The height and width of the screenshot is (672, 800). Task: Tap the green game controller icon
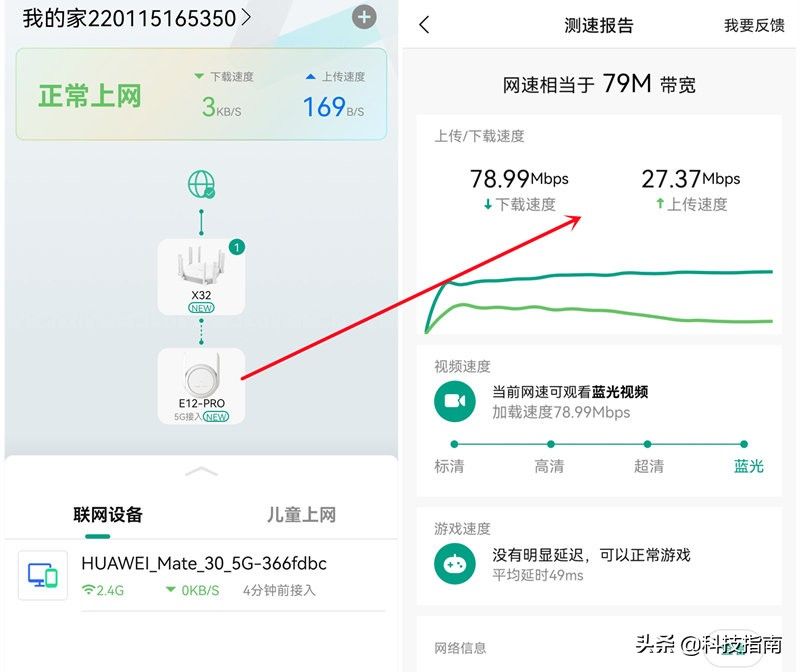click(x=455, y=564)
